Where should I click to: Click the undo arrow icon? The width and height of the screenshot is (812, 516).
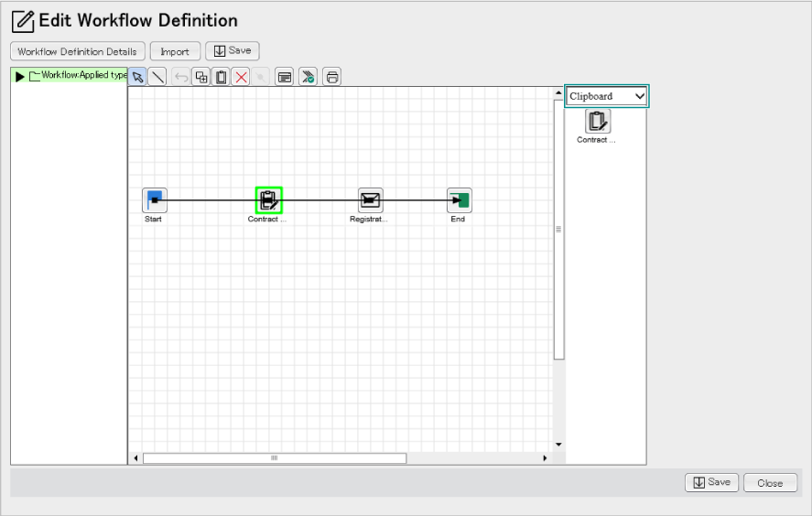click(181, 77)
